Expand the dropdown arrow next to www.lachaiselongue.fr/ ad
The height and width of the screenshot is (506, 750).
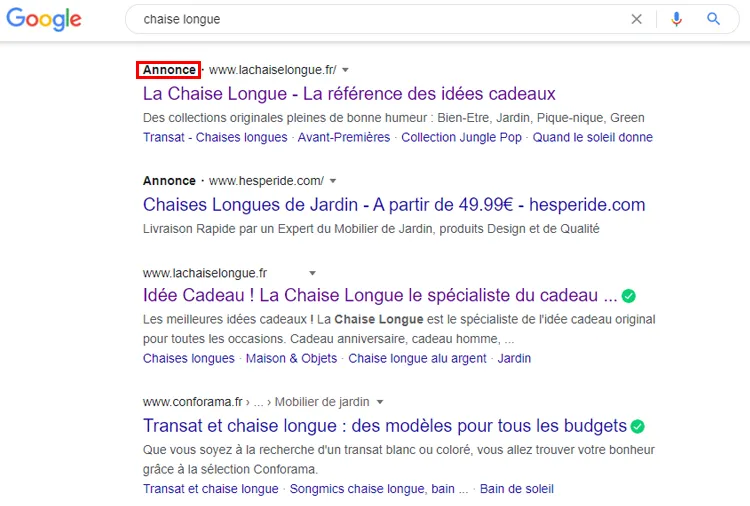point(345,70)
